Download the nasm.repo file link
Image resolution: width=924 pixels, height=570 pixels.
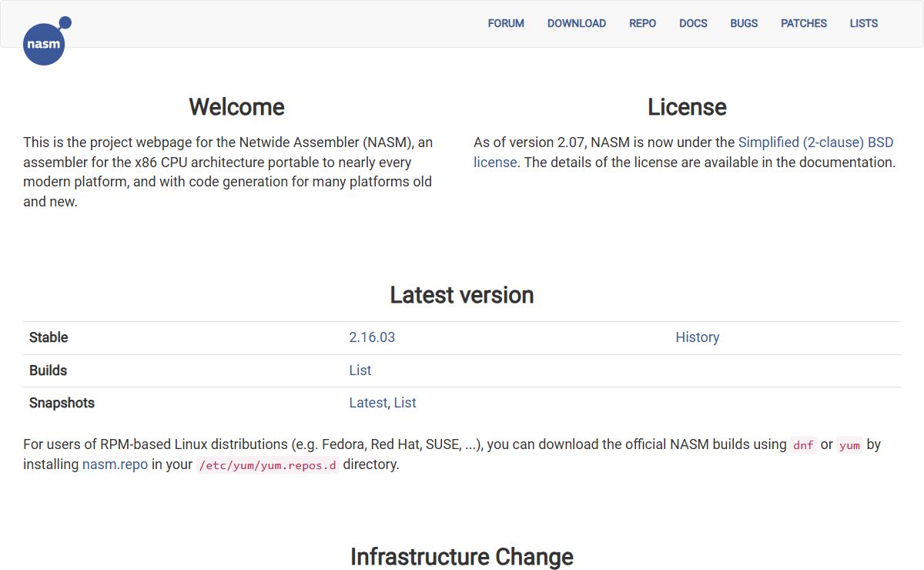point(115,464)
